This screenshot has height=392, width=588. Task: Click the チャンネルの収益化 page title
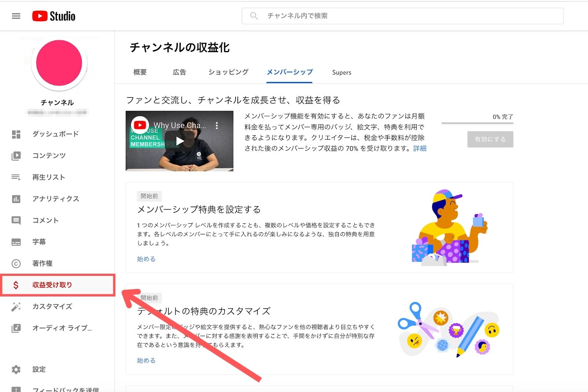[180, 47]
